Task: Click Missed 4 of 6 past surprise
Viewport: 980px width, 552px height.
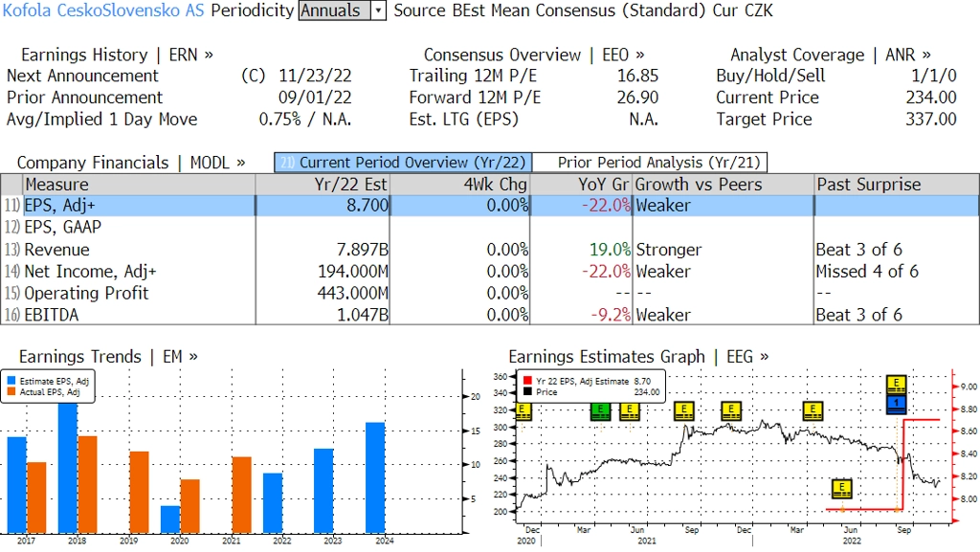Action: (x=867, y=272)
